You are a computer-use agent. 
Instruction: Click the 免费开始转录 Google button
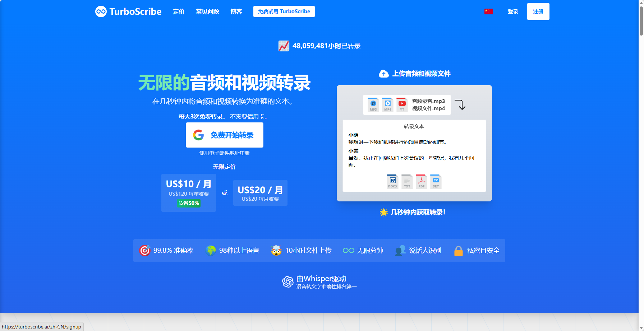(225, 135)
